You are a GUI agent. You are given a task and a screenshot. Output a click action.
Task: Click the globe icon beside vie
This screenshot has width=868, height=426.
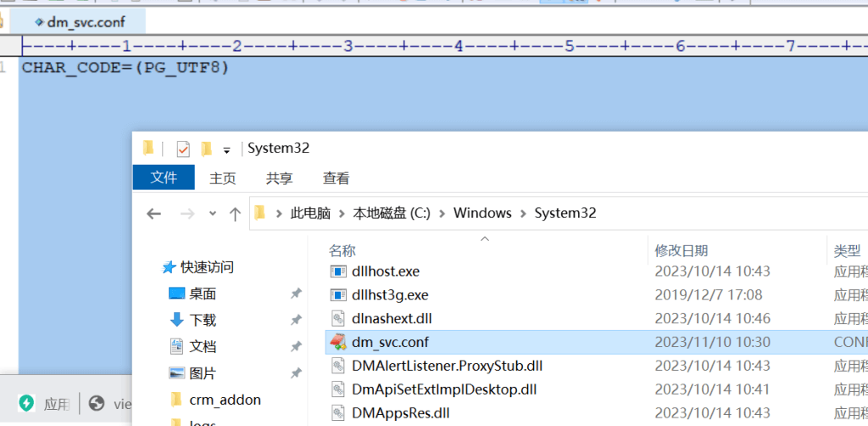click(x=97, y=404)
